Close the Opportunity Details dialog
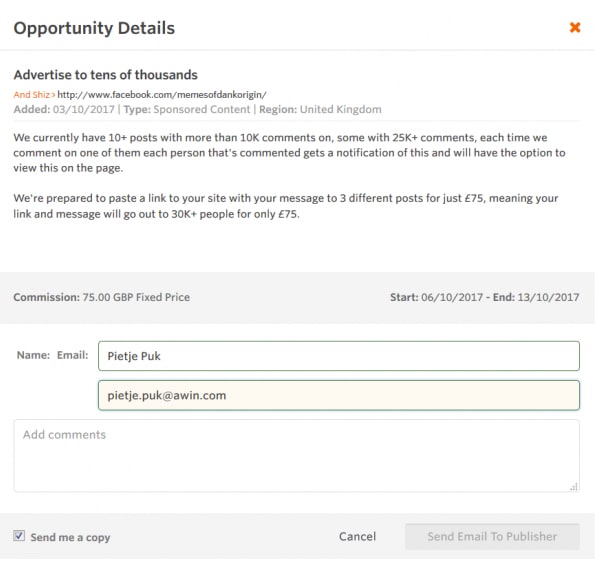 pyautogui.click(x=575, y=28)
